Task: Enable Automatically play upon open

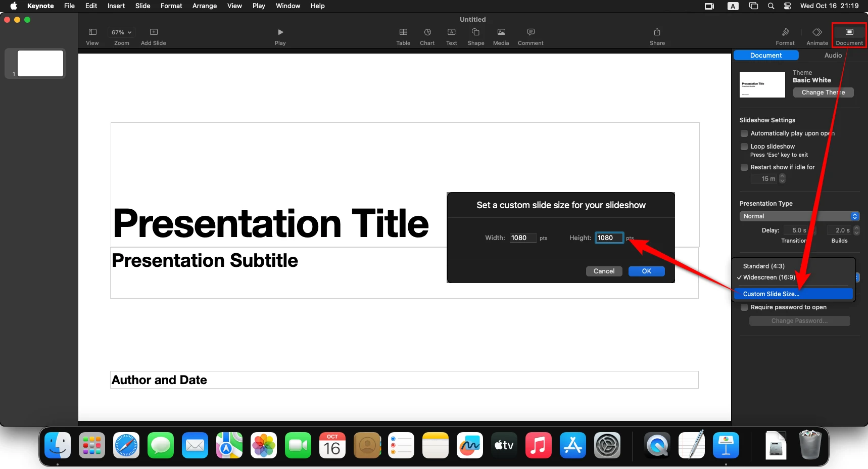Action: 744,133
